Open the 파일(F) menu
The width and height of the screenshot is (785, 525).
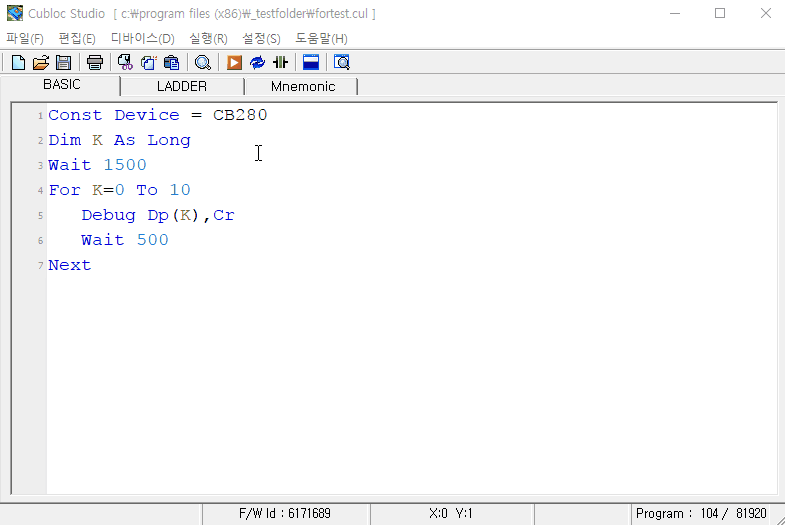tap(25, 38)
